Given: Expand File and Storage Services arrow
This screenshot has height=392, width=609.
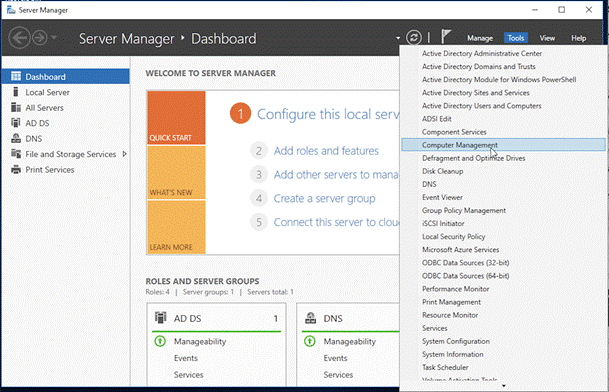Looking at the screenshot, I should click(124, 154).
